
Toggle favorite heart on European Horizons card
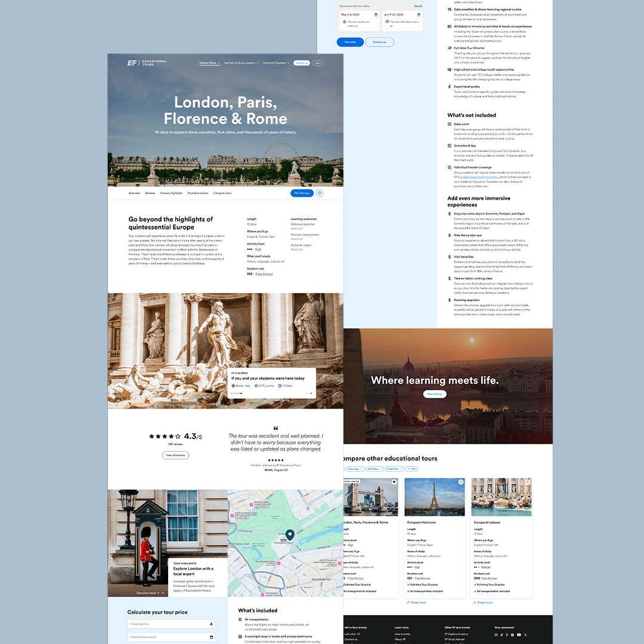point(461,482)
